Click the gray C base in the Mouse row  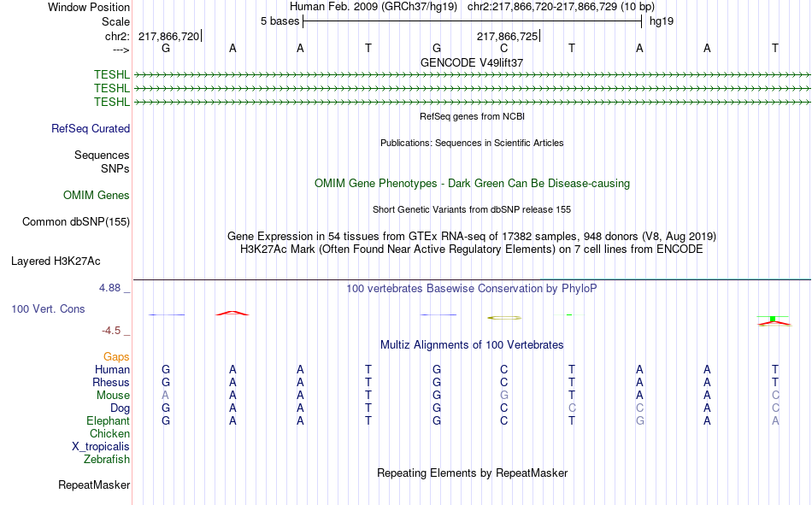775,395
